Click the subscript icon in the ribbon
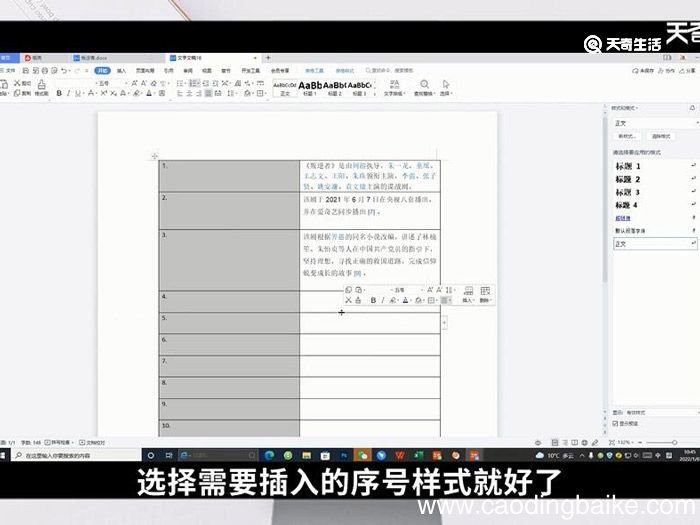The height and width of the screenshot is (525, 700). [x=113, y=93]
